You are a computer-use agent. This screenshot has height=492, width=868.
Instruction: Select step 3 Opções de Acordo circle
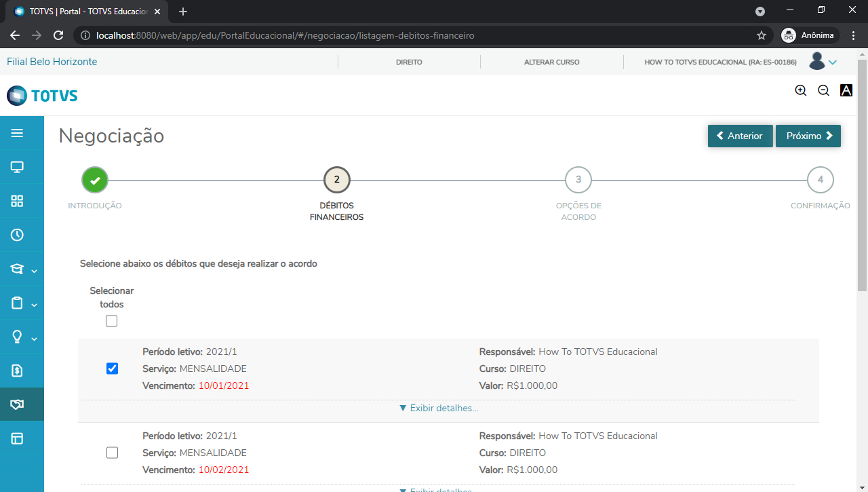pyautogui.click(x=578, y=180)
